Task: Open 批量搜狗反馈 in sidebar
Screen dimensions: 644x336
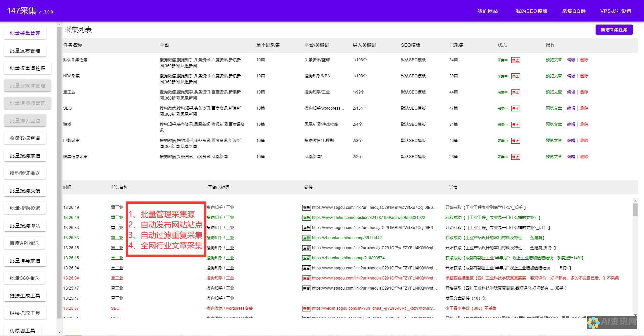Action: [x=25, y=191]
